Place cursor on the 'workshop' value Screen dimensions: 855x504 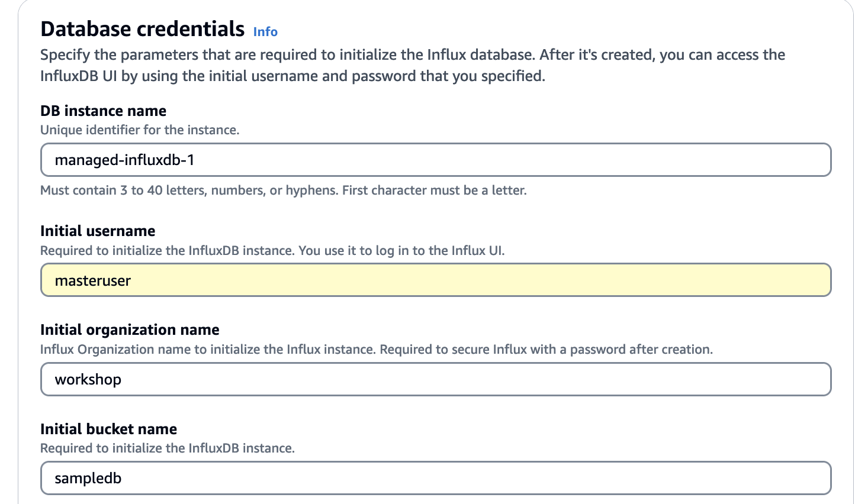click(x=88, y=379)
